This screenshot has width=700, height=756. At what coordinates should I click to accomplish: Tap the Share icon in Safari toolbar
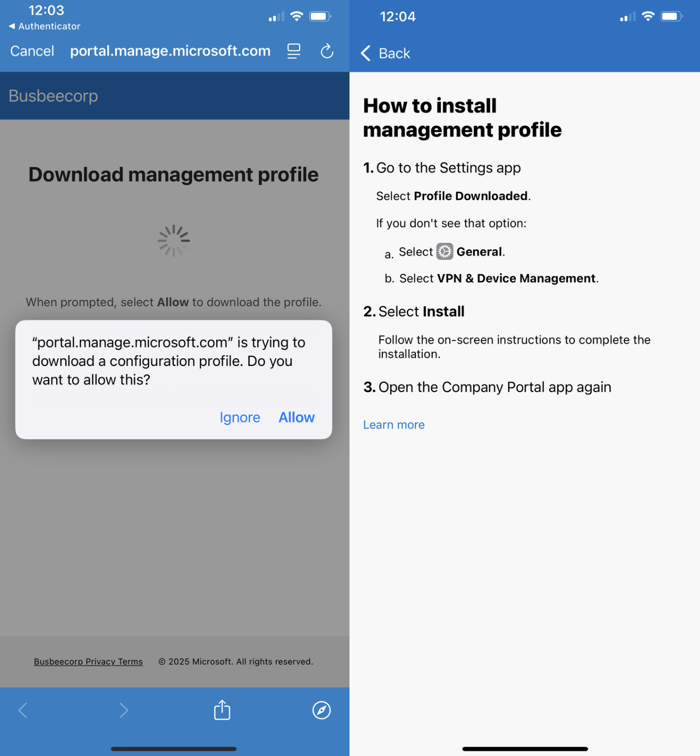(x=222, y=710)
